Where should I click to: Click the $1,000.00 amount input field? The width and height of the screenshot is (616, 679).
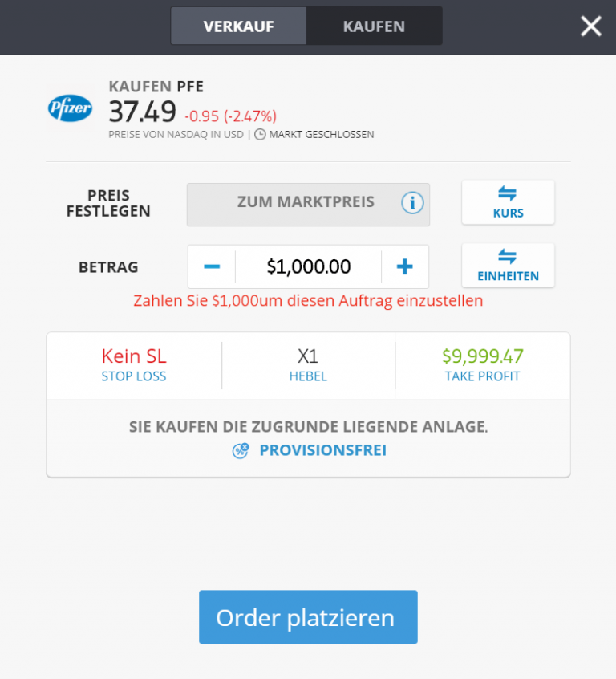[x=308, y=266]
